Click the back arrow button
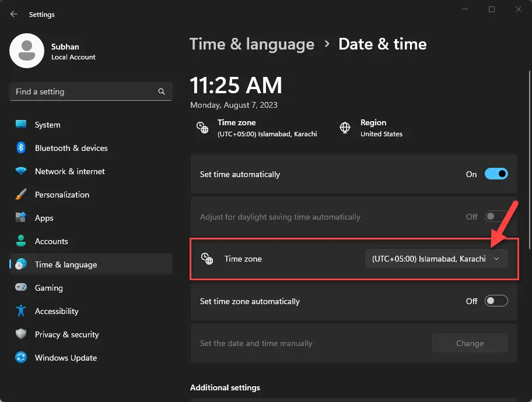 pyautogui.click(x=13, y=14)
